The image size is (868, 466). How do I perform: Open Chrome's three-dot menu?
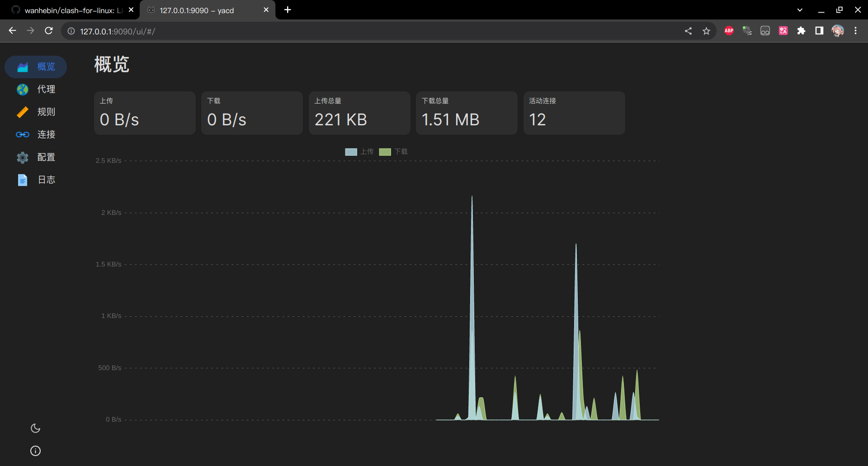point(856,31)
